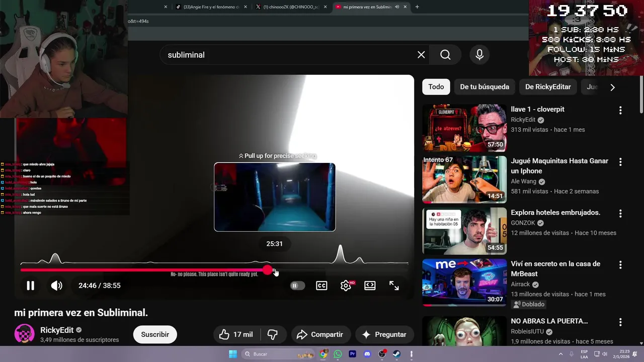The image size is (644, 362).
Task: Open options for 'Explora hoteles embrujados'
Action: click(620, 214)
